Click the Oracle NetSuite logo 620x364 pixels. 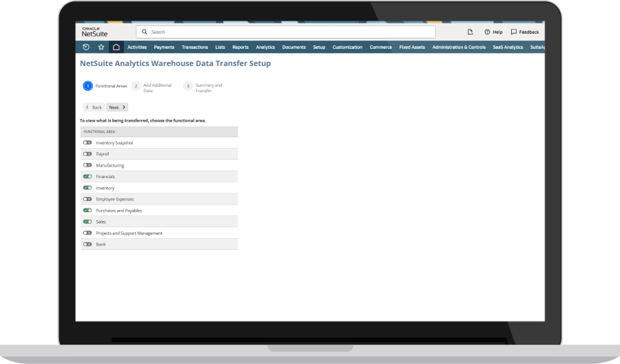pos(94,32)
